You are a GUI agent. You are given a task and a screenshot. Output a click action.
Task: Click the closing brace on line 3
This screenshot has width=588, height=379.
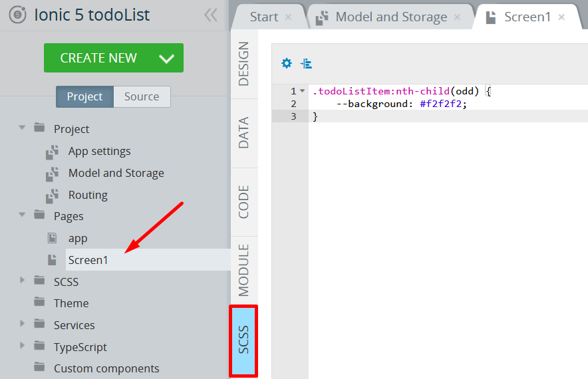point(315,116)
